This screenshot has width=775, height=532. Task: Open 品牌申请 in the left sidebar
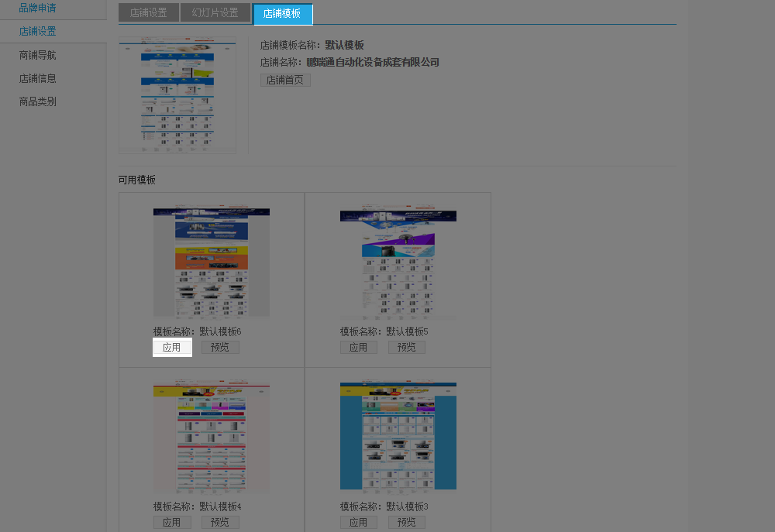37,9
